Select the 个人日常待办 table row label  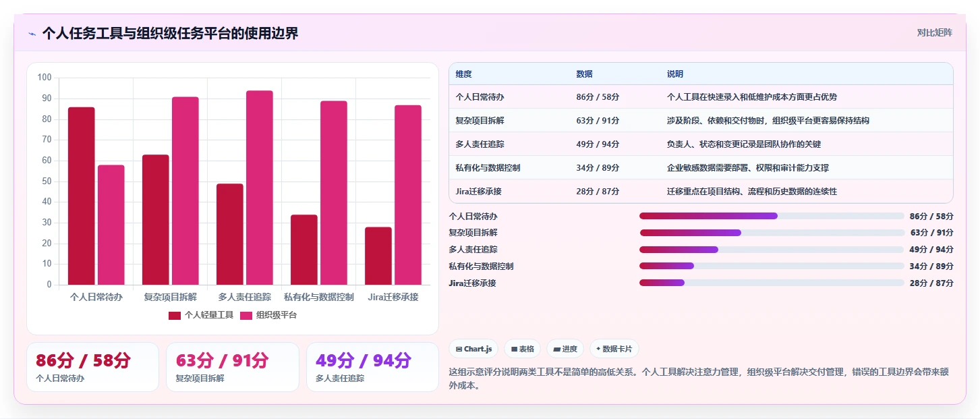coord(480,97)
